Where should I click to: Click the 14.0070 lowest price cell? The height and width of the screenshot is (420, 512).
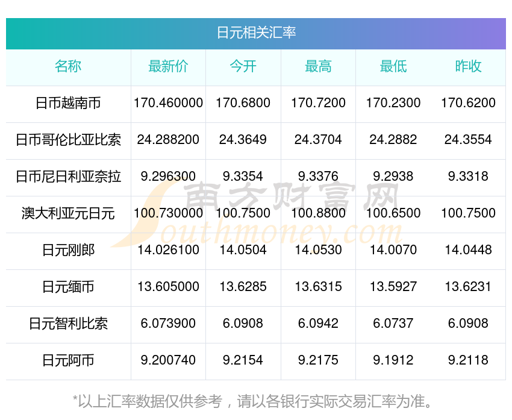pos(393,250)
